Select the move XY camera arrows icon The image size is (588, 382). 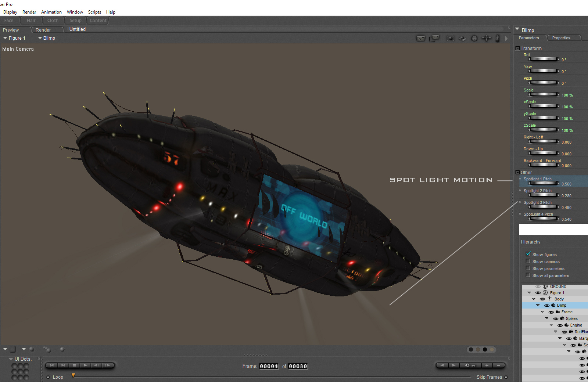[x=486, y=38]
